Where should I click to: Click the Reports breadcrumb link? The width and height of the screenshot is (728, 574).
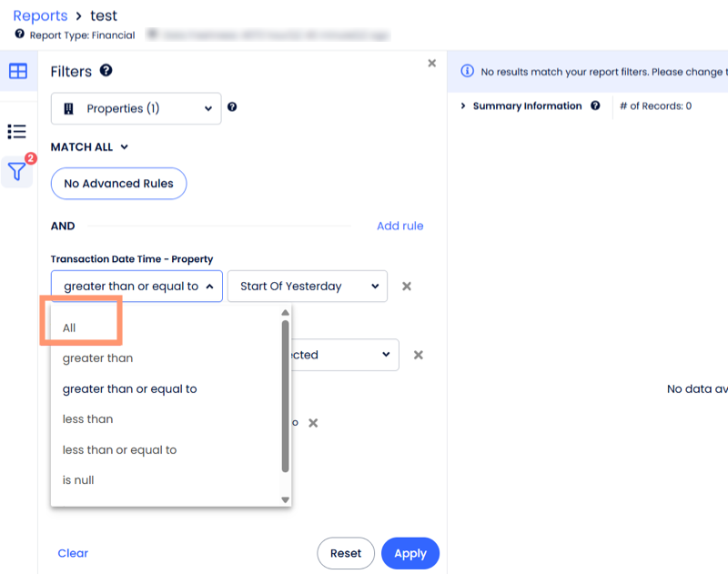(x=40, y=15)
